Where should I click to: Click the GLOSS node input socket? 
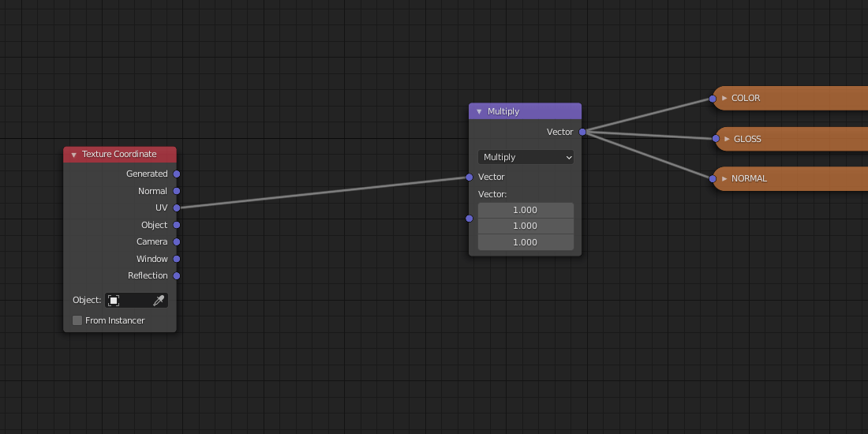tap(716, 139)
